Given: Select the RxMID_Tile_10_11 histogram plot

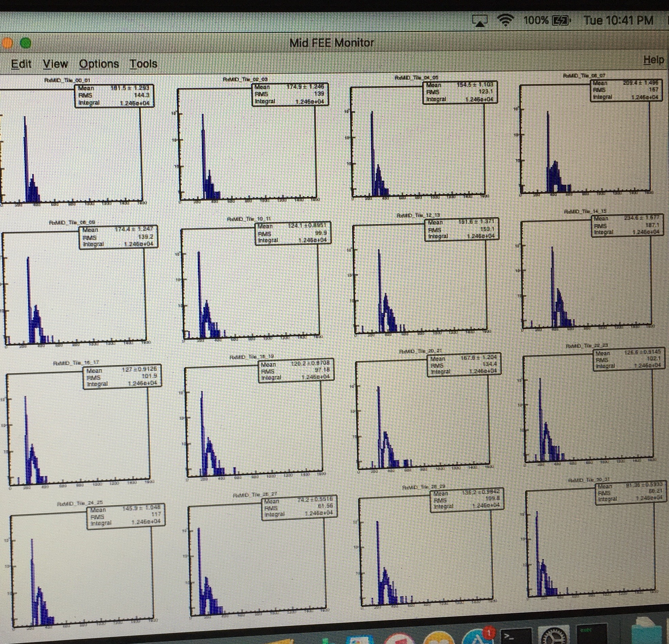Looking at the screenshot, I should tap(251, 284).
